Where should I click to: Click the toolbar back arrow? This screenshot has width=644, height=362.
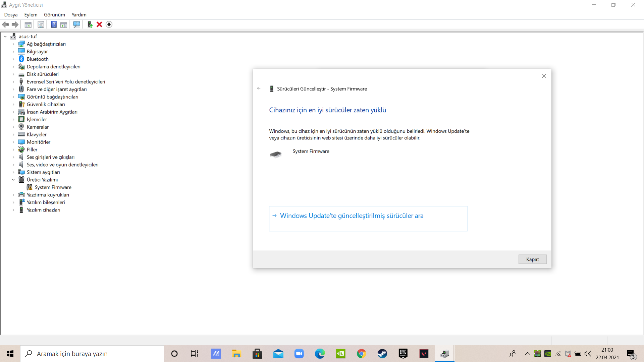point(6,24)
